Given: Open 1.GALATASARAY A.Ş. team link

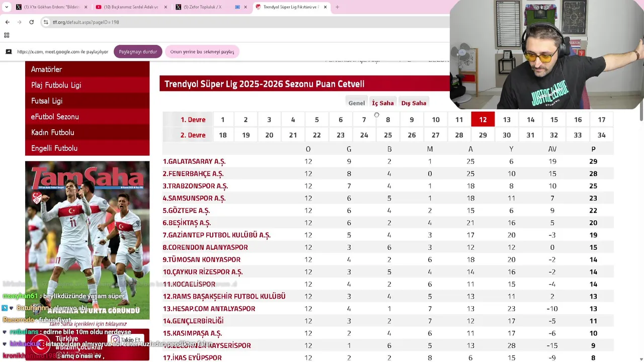Looking at the screenshot, I should (x=194, y=161).
